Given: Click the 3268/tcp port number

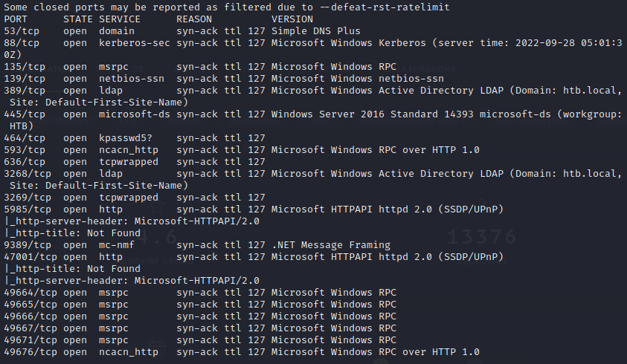Looking at the screenshot, I should click(28, 174).
